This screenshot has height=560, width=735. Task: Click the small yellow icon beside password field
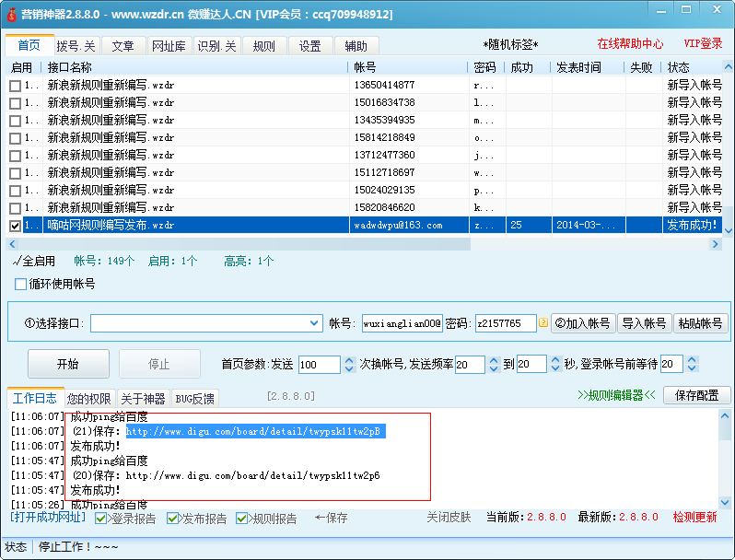click(543, 323)
